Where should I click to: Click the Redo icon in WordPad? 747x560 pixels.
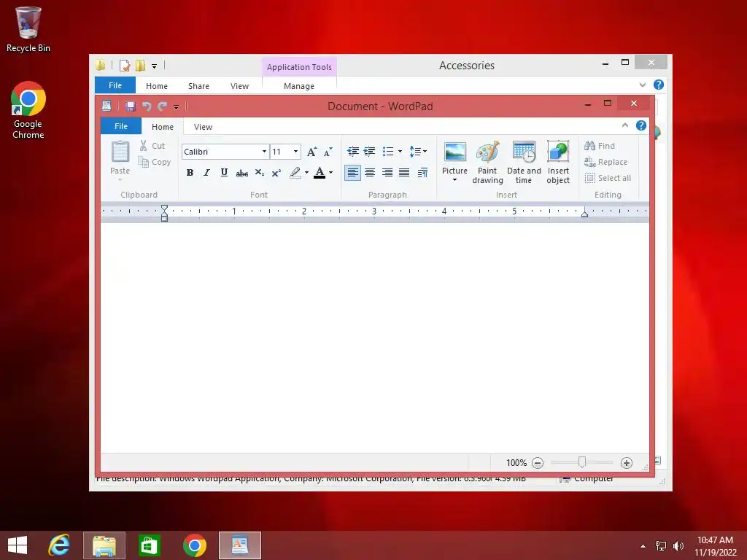coord(163,106)
